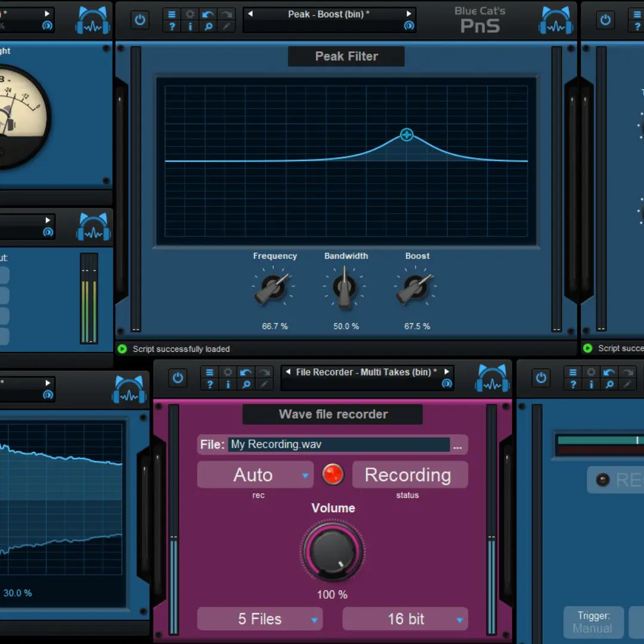Viewport: 644px width, 644px height.
Task: Toggle the red record LED button
Action: [333, 475]
